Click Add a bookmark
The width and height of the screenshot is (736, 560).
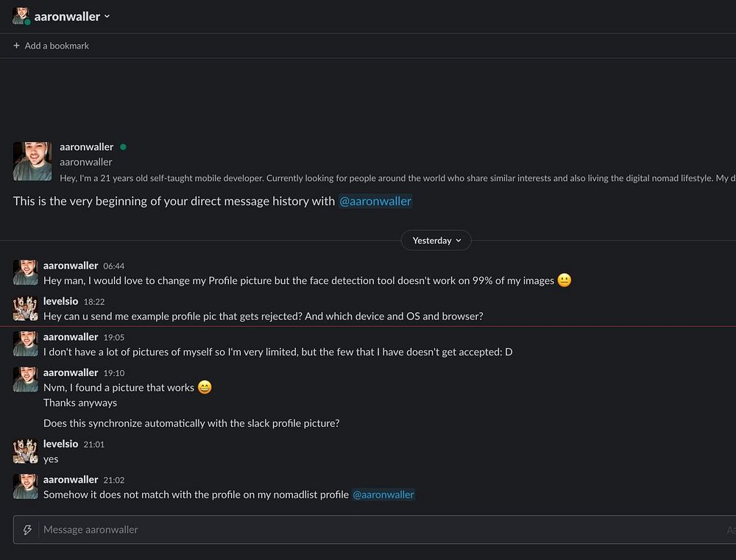tap(51, 46)
